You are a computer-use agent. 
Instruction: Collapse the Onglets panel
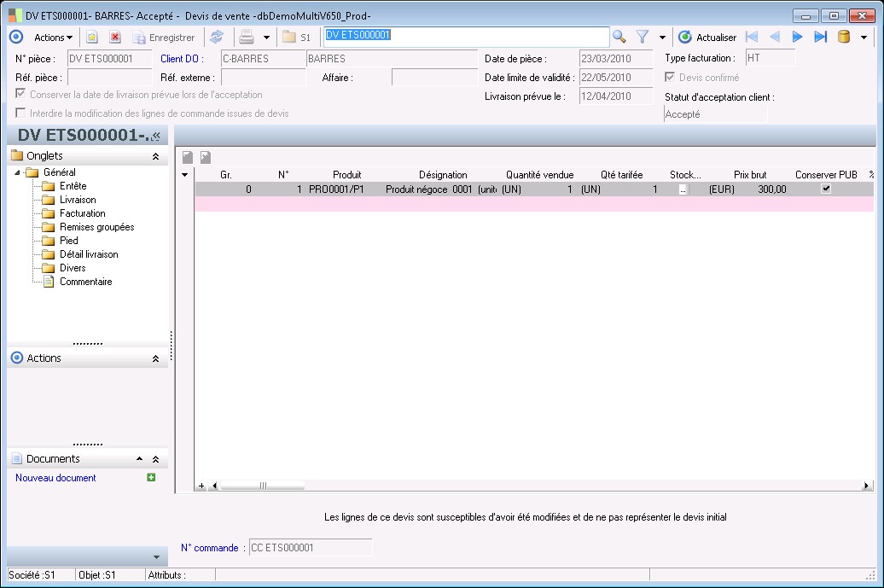pos(155,156)
